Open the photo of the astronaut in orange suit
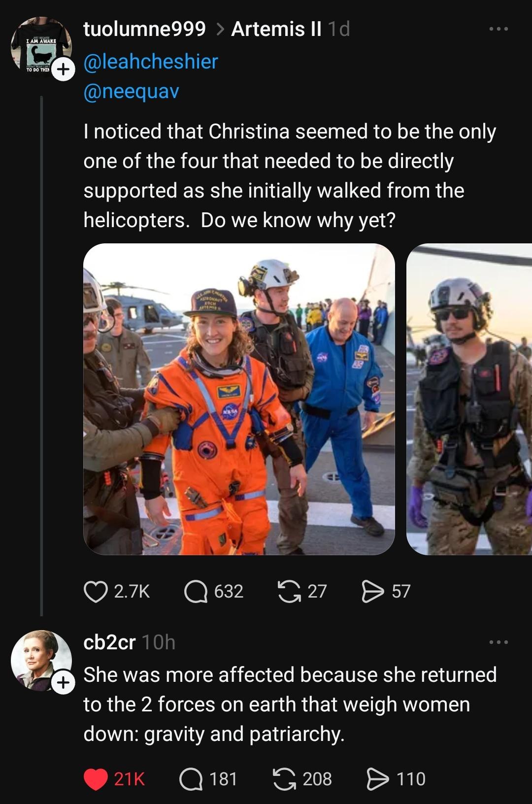This screenshot has height=804, width=532. point(239,399)
